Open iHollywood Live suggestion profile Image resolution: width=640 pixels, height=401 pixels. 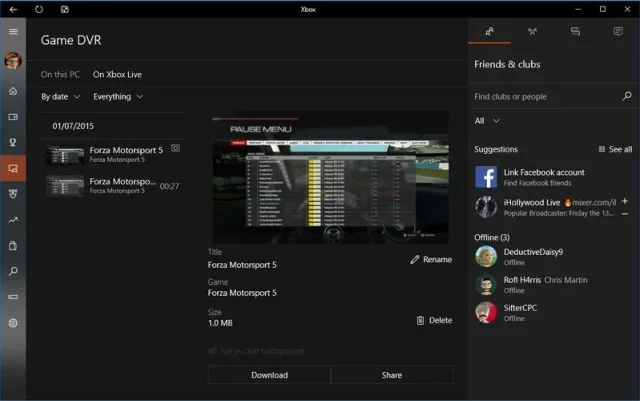click(x=545, y=207)
